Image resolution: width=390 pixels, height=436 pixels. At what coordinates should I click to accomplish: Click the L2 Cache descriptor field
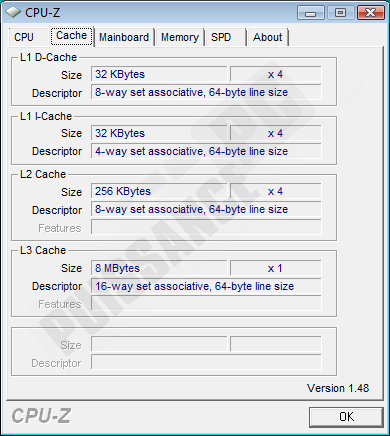click(206, 209)
